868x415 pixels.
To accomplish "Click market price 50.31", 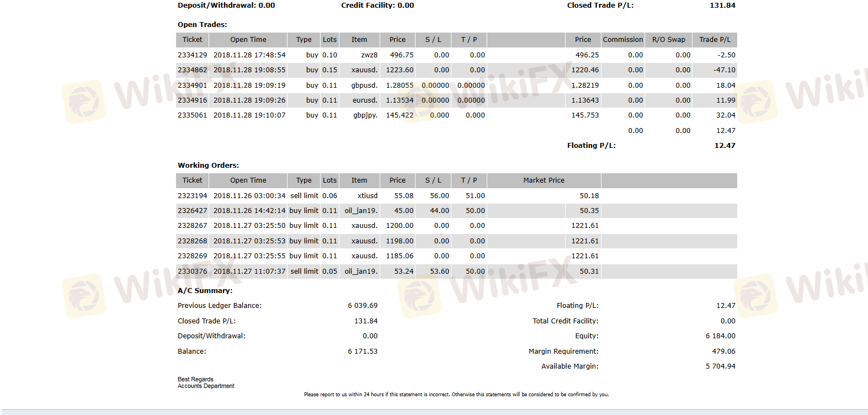I will pyautogui.click(x=589, y=272).
